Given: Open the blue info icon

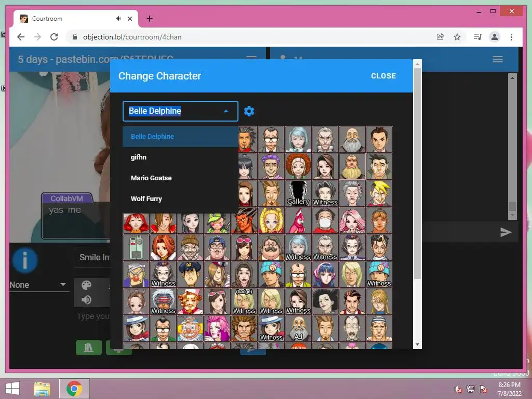Looking at the screenshot, I should click(25, 260).
